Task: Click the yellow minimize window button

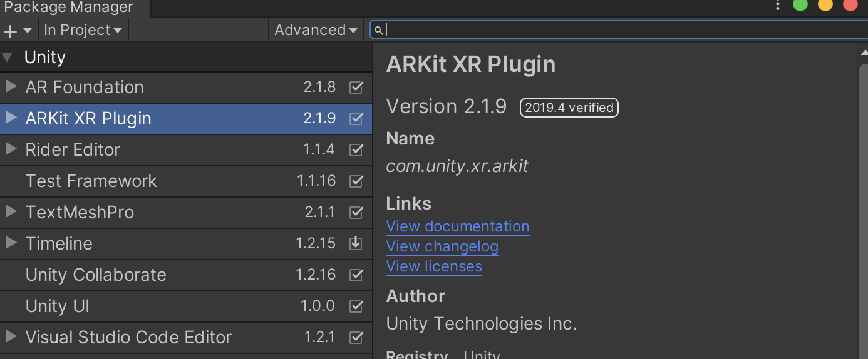Action: coord(825,4)
